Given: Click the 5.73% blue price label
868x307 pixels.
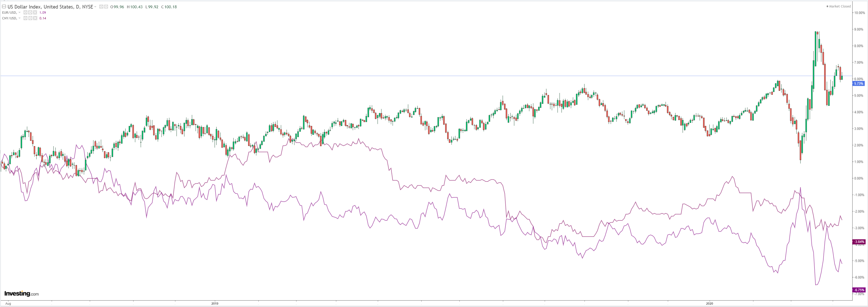Looking at the screenshot, I should pos(859,83).
